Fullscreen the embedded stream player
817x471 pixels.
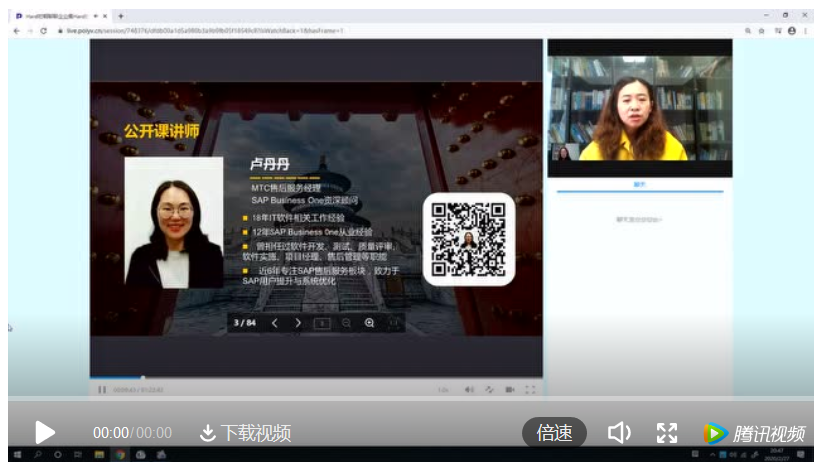530,390
